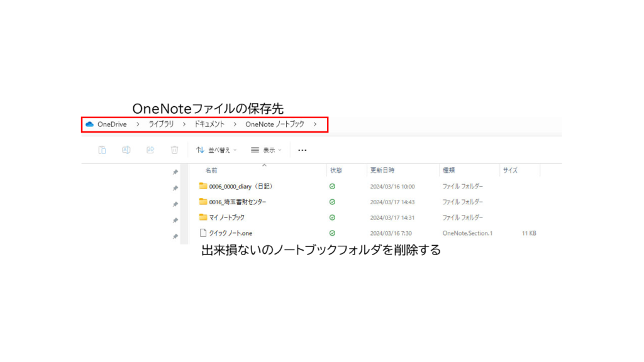This screenshot has height=362, width=644.
Task: Select the 0016_埼玉蓄財センター folder name
Action: coord(237,202)
